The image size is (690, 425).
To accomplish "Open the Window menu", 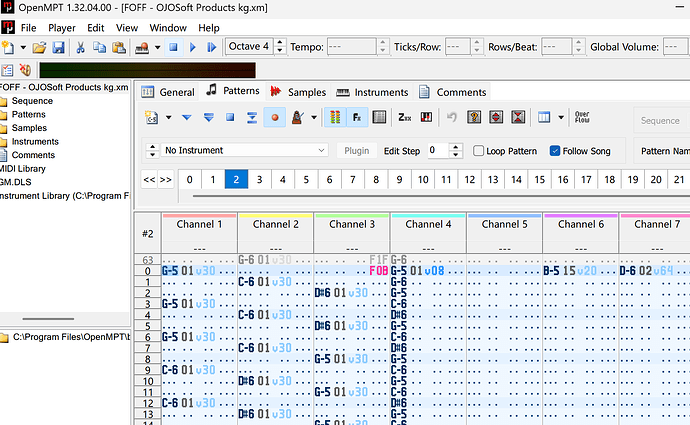I will coord(168,28).
